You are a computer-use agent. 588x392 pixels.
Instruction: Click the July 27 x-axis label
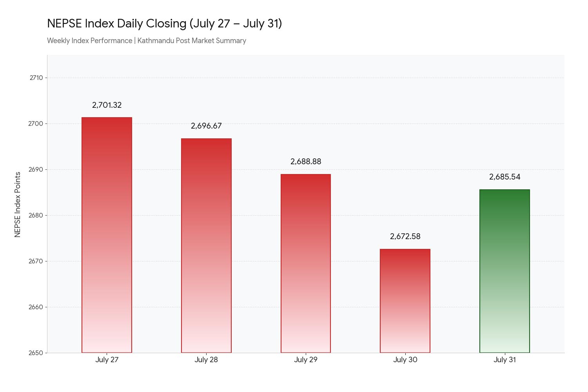(107, 359)
